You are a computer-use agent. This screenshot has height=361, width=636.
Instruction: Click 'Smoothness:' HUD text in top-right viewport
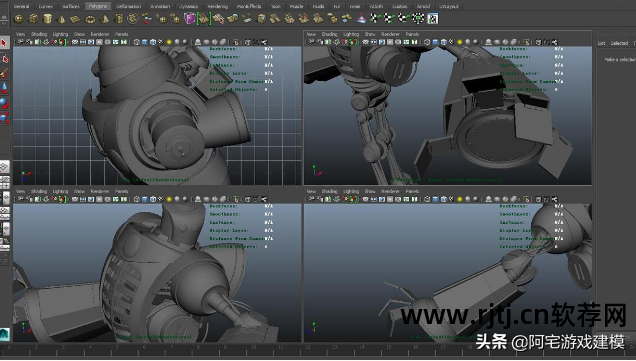514,57
